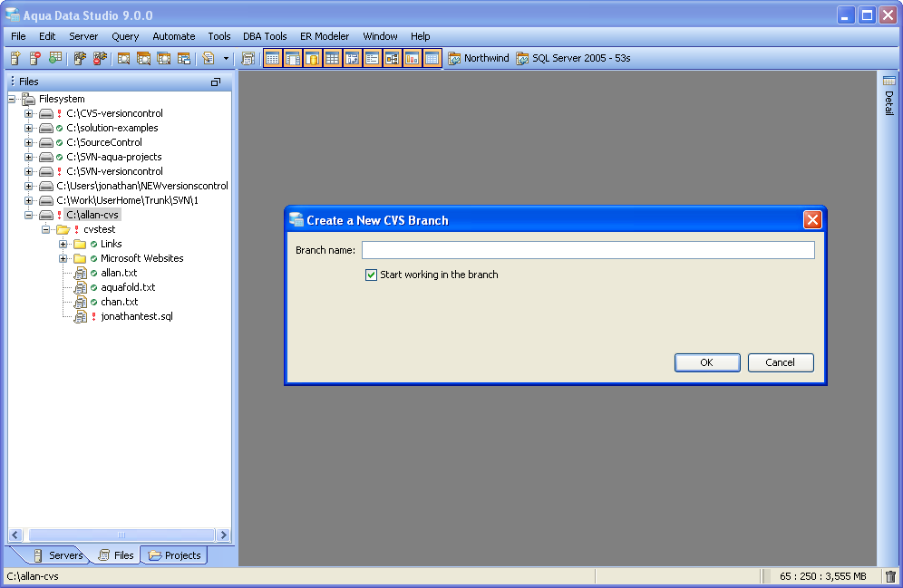This screenshot has height=588, width=903.
Task: Toggle the last highlighted blue table button
Action: 432,58
